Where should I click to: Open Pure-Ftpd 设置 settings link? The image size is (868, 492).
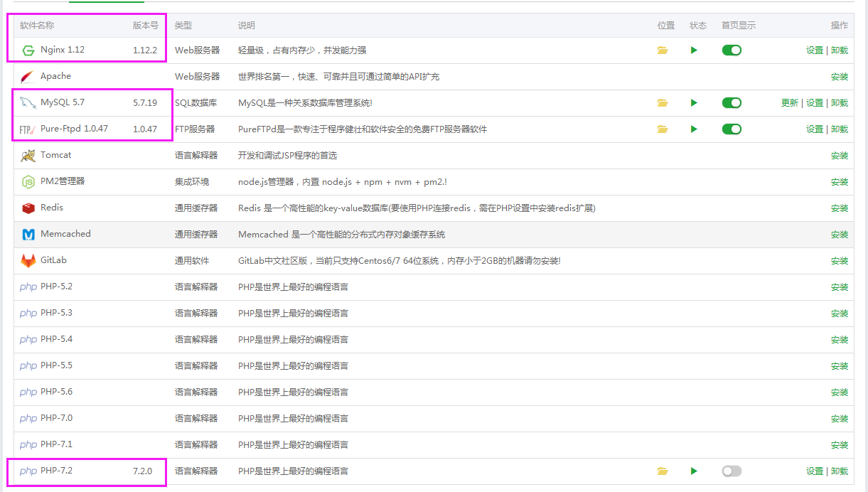click(x=815, y=129)
